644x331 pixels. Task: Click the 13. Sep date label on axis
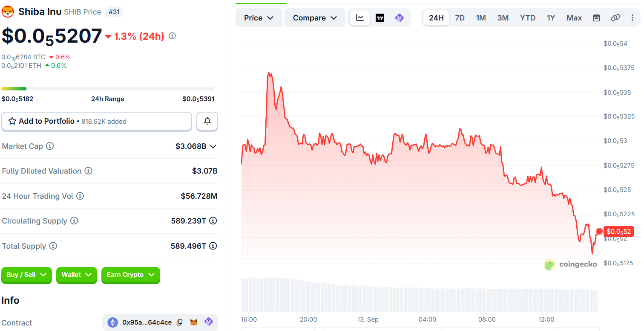pyautogui.click(x=368, y=319)
